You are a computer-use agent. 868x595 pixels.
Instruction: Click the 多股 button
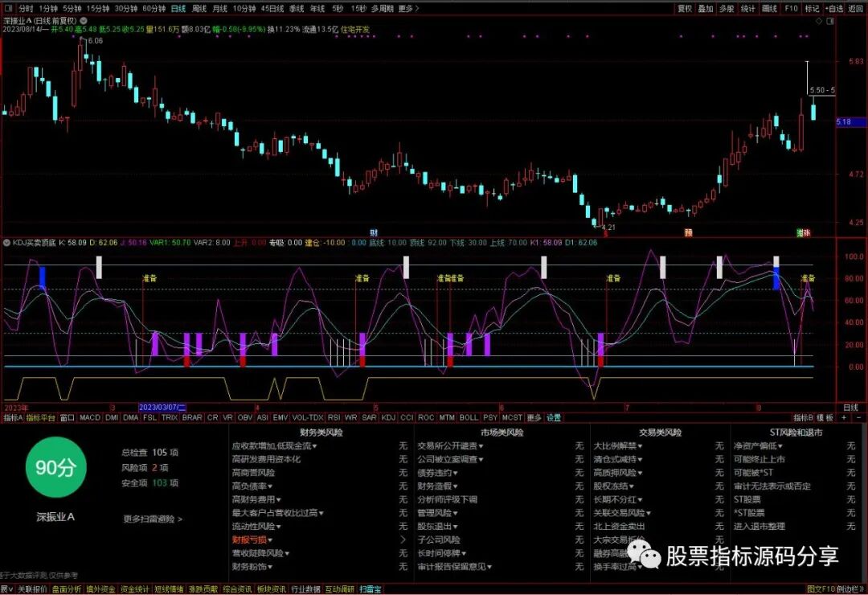click(727, 8)
